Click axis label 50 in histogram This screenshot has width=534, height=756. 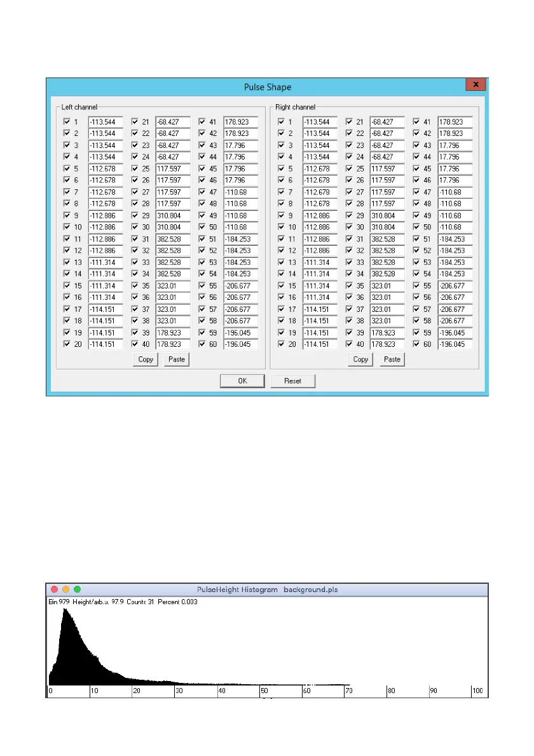[264, 691]
